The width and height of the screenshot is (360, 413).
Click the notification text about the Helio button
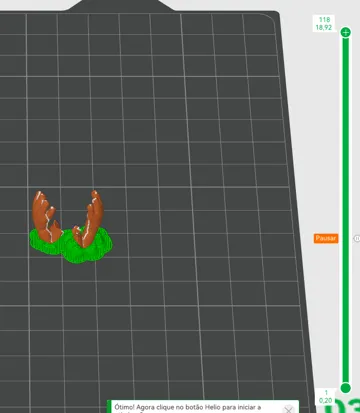pos(188,408)
